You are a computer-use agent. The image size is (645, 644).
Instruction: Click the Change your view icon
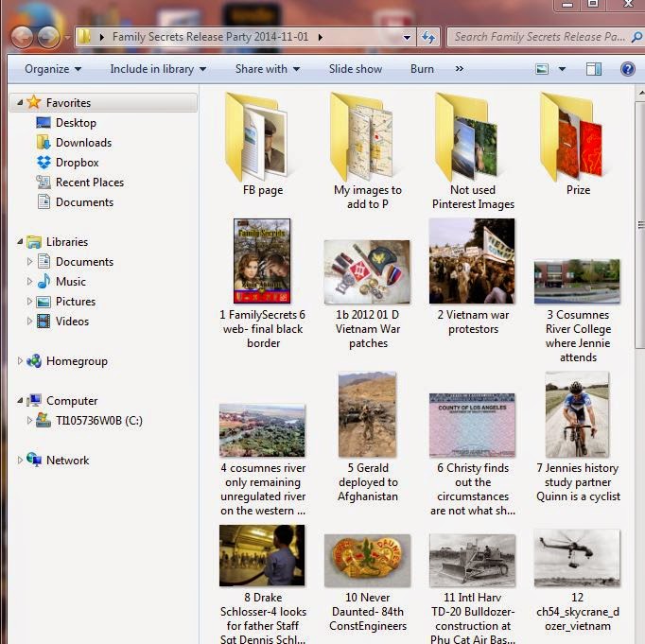click(542, 69)
